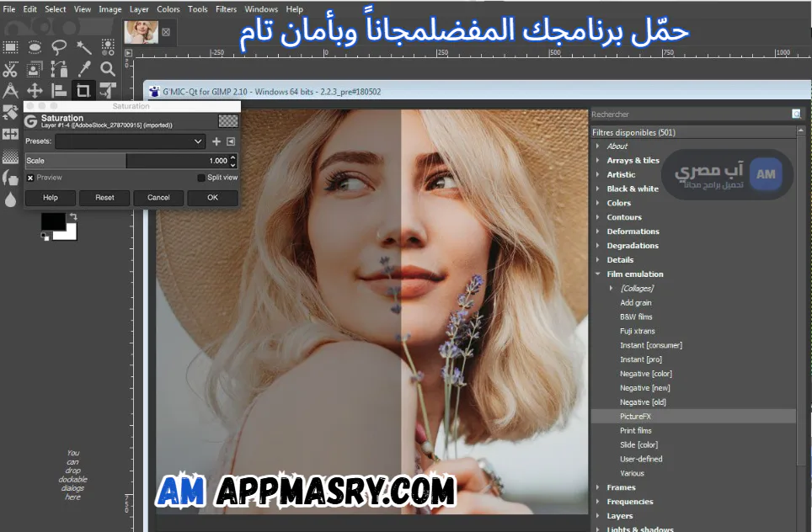Image resolution: width=812 pixels, height=532 pixels.
Task: Select the Select by Color tool
Action: 108,48
